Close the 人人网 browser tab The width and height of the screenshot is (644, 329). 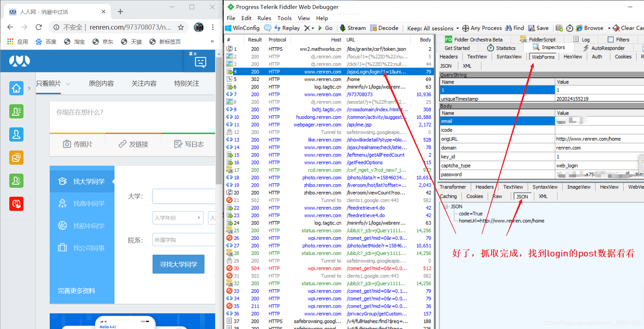(103, 12)
